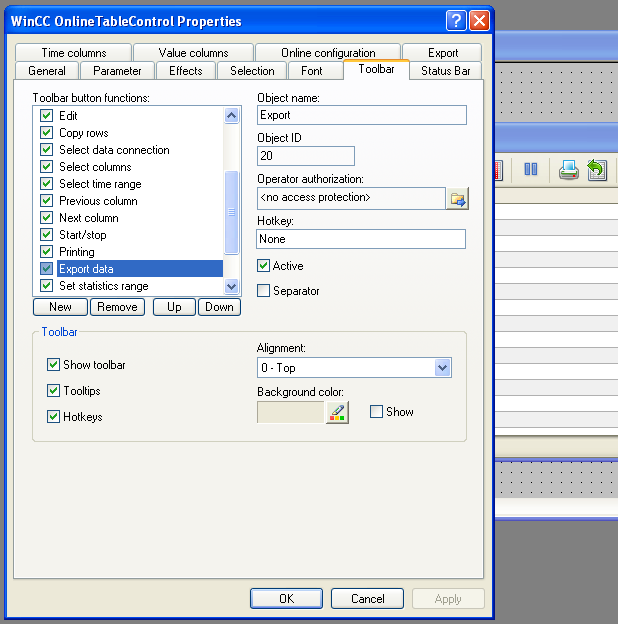Confirm with the OK button

pyautogui.click(x=287, y=599)
